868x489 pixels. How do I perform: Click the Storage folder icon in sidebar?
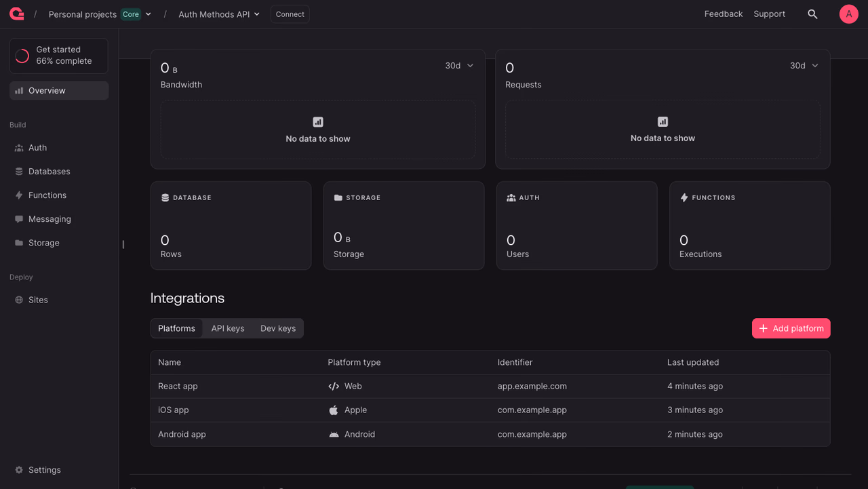coord(19,243)
